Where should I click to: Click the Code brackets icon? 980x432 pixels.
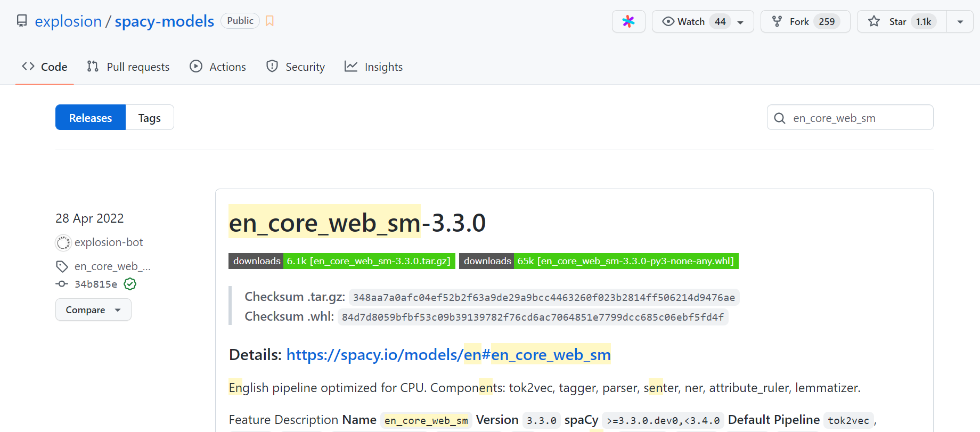tap(28, 67)
